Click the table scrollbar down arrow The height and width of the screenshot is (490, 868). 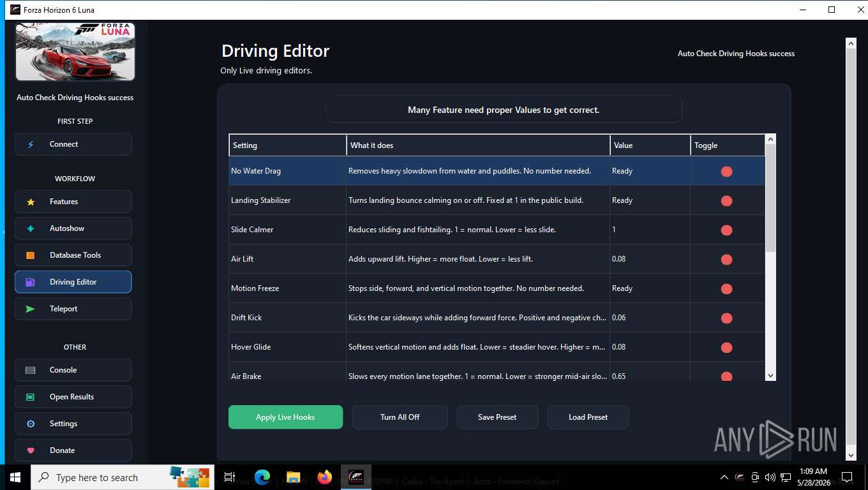click(x=770, y=376)
